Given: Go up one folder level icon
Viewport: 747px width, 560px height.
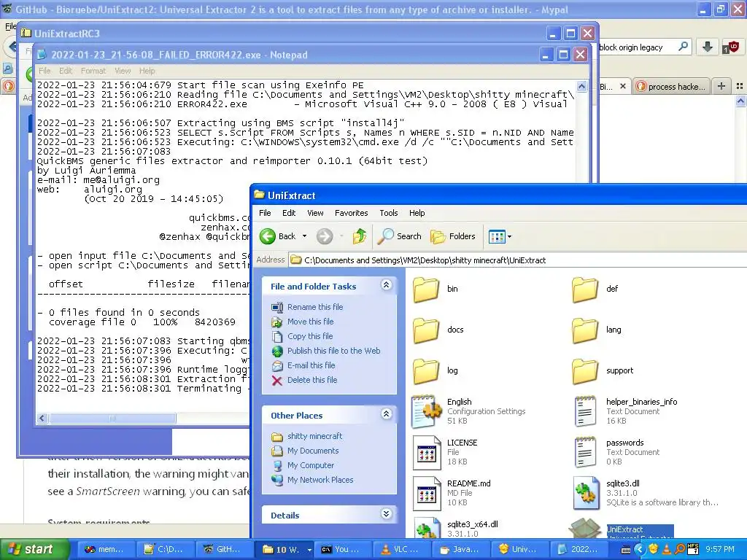Looking at the screenshot, I should coord(359,236).
